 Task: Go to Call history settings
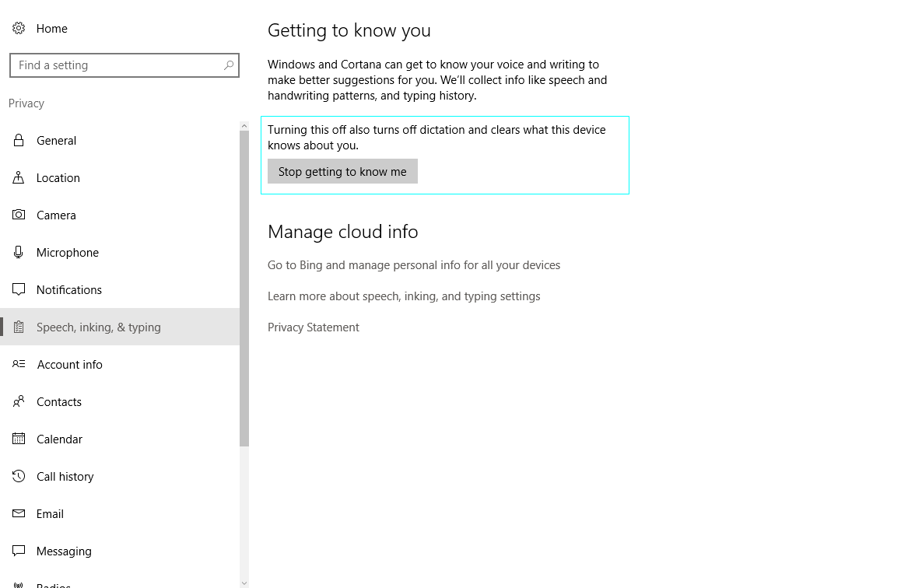click(x=120, y=476)
